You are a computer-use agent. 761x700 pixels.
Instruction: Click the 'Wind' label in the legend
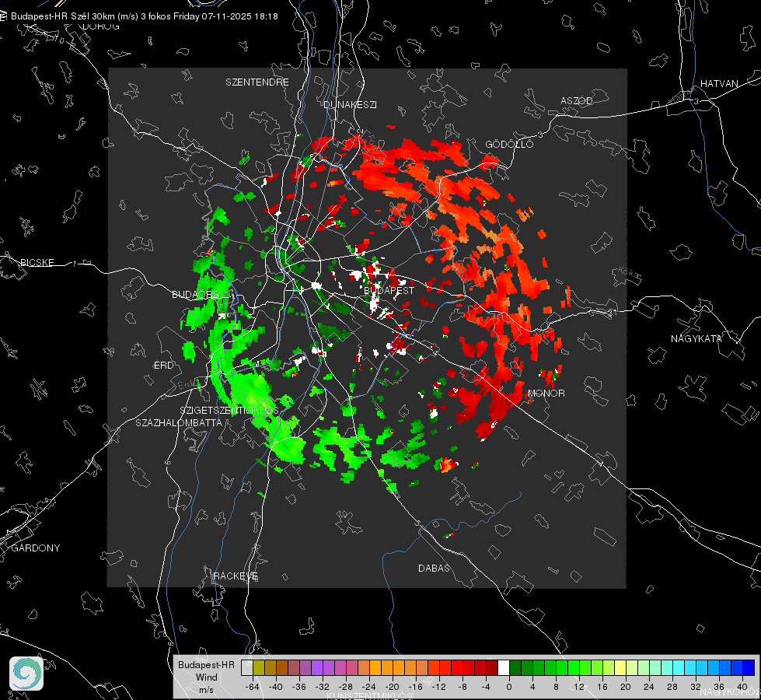tap(206, 677)
